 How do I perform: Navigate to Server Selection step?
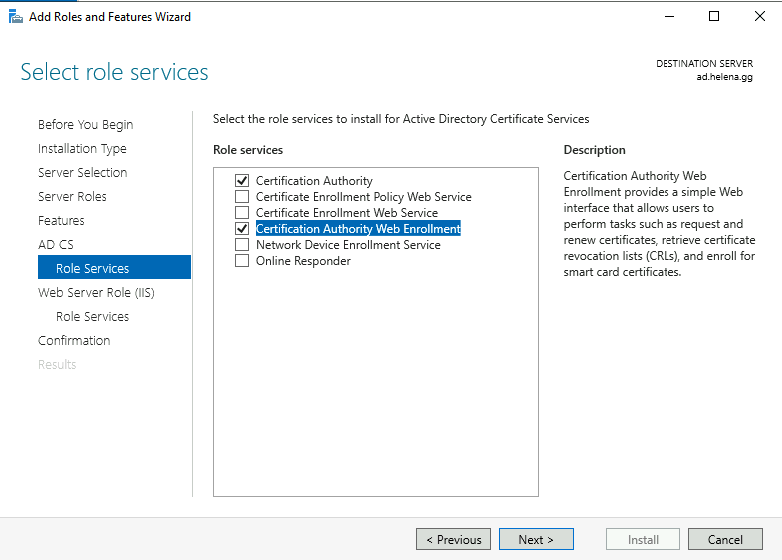coord(82,173)
